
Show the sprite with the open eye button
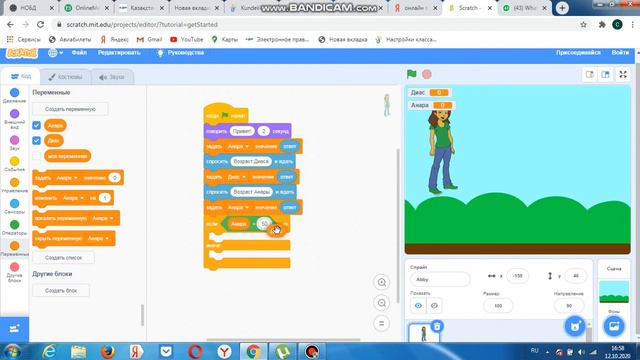pyautogui.click(x=418, y=305)
